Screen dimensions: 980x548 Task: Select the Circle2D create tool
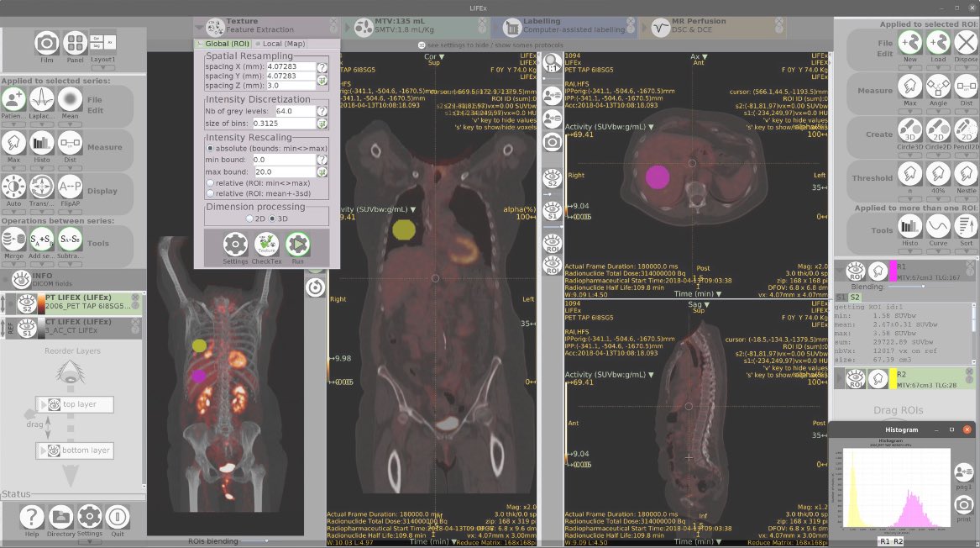pyautogui.click(x=938, y=130)
